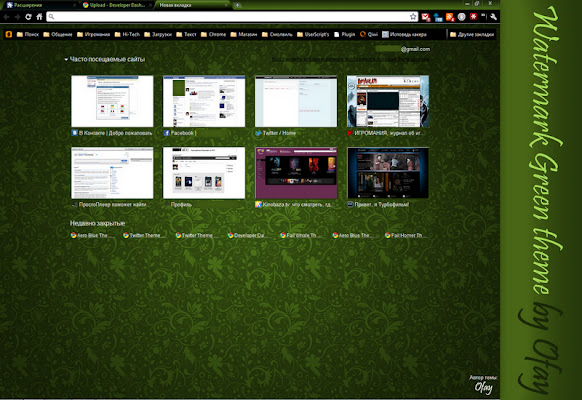Open the Смоленль bookmarks folder

coord(277,35)
